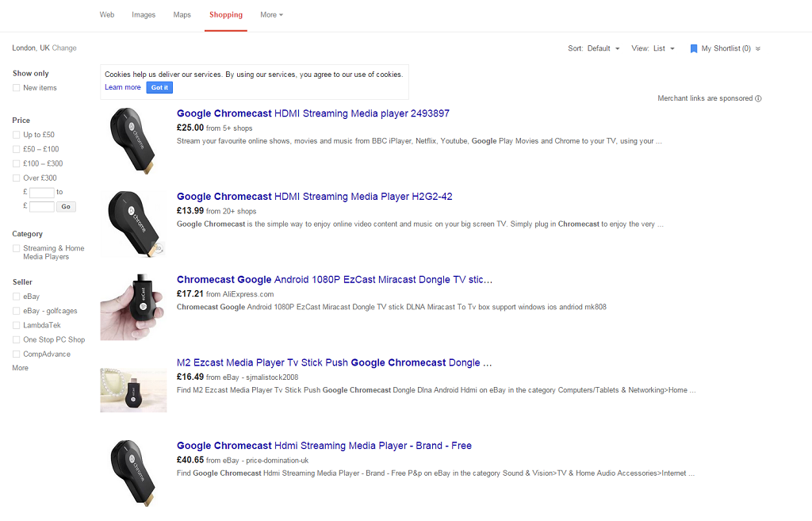
Task: Check Streaming & Home Media Players category
Action: pos(16,248)
